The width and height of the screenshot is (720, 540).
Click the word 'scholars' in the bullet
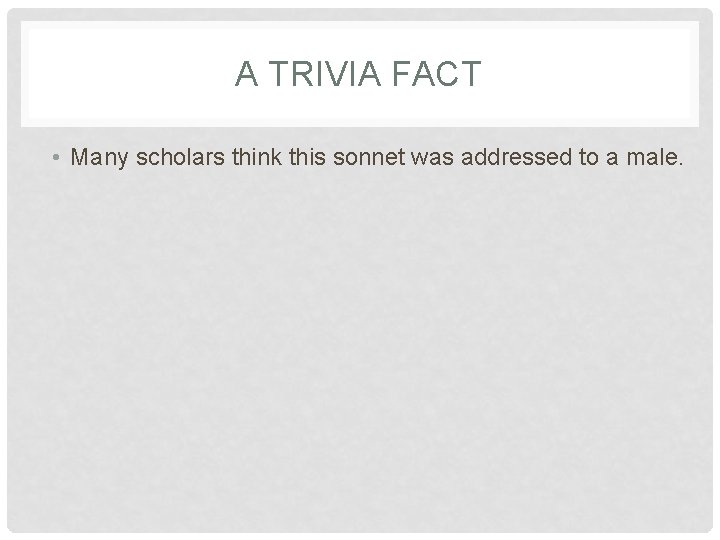click(x=180, y=157)
